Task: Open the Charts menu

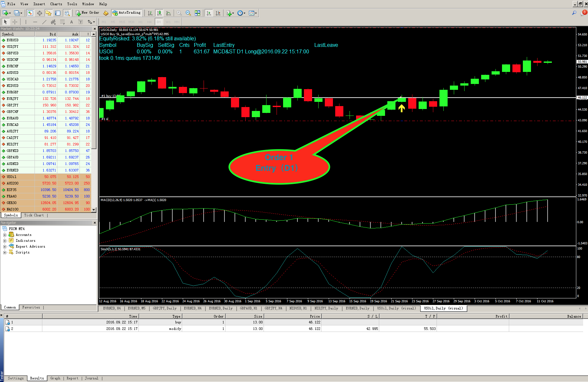Action: 56,4
